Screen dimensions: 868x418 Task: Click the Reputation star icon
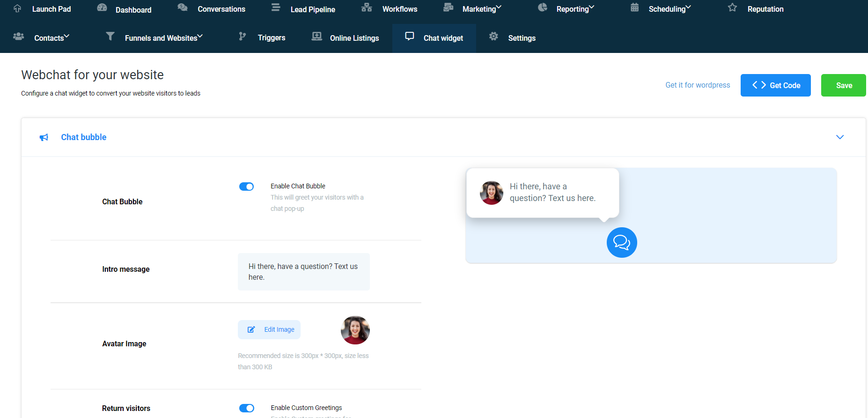click(x=733, y=7)
